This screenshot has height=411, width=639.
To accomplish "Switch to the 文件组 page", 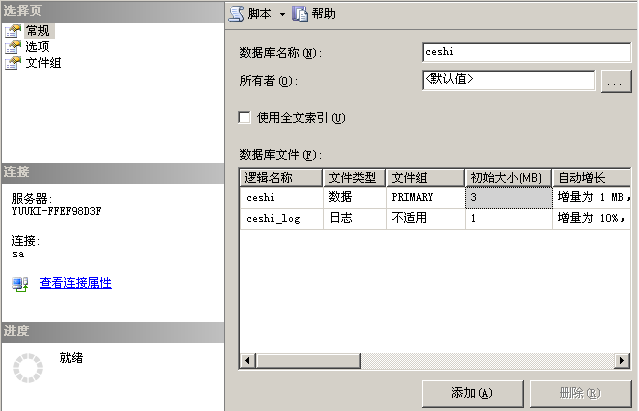I will tap(43, 63).
